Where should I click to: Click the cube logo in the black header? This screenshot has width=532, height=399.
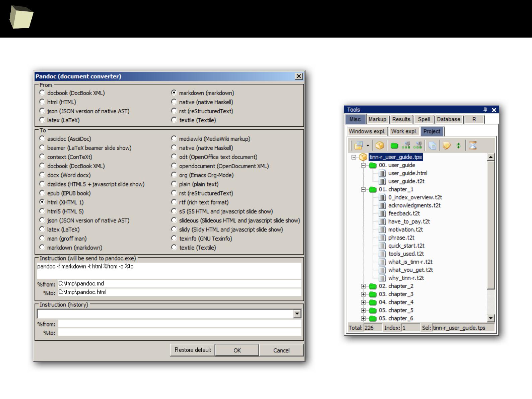tap(21, 17)
